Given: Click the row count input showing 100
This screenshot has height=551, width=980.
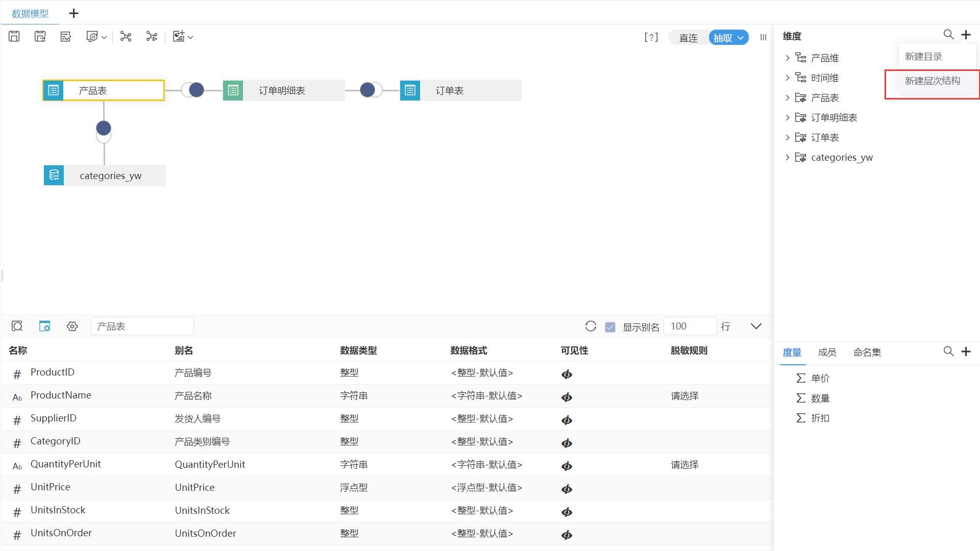Looking at the screenshot, I should click(x=690, y=326).
